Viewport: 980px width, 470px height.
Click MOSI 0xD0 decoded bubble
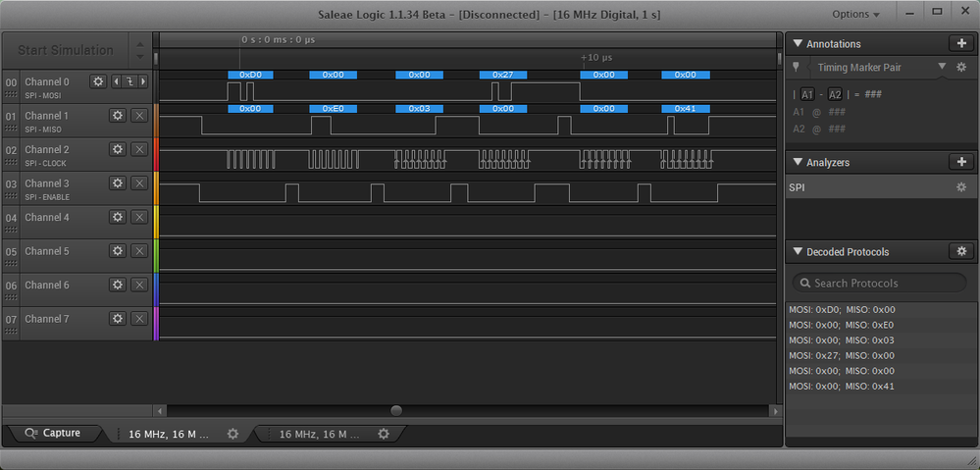point(250,75)
